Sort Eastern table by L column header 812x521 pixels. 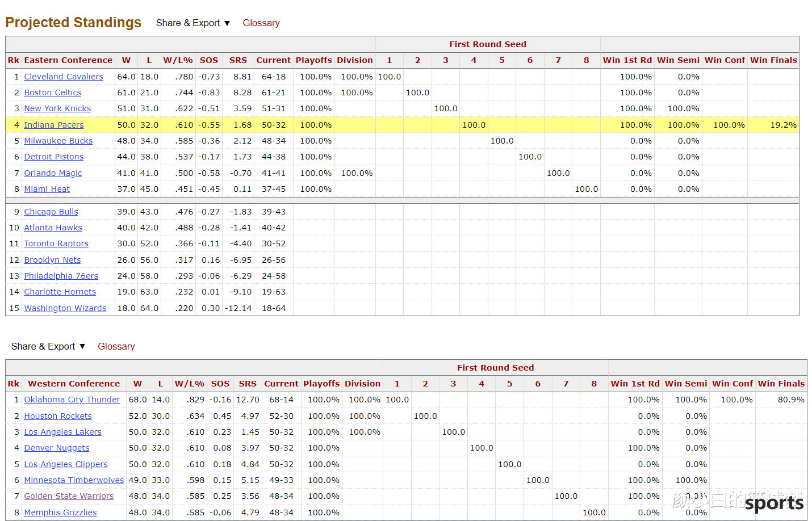149,60
